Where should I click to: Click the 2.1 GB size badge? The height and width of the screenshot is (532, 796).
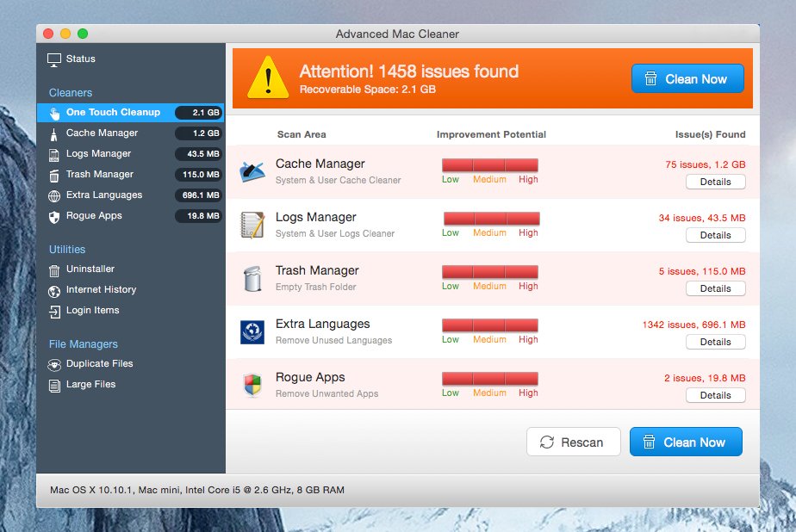(199, 113)
